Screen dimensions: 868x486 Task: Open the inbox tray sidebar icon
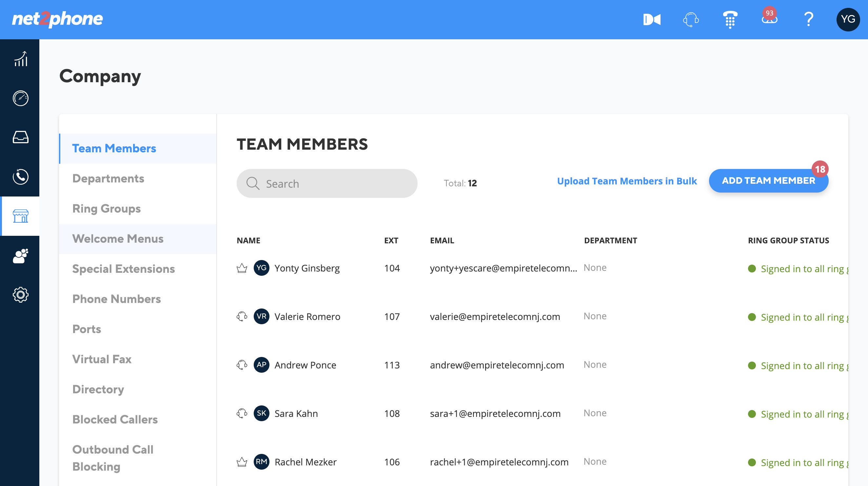pos(21,137)
